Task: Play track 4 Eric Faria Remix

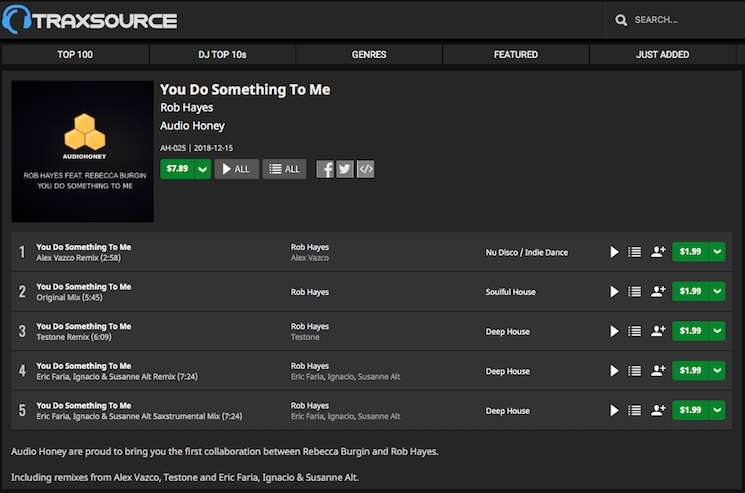Action: point(614,370)
